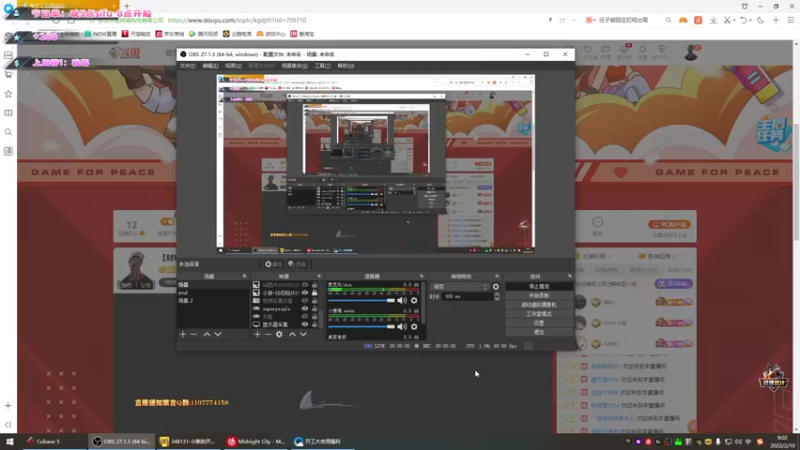
Task: Toggle lock on 显示器采集 source
Action: pos(314,324)
